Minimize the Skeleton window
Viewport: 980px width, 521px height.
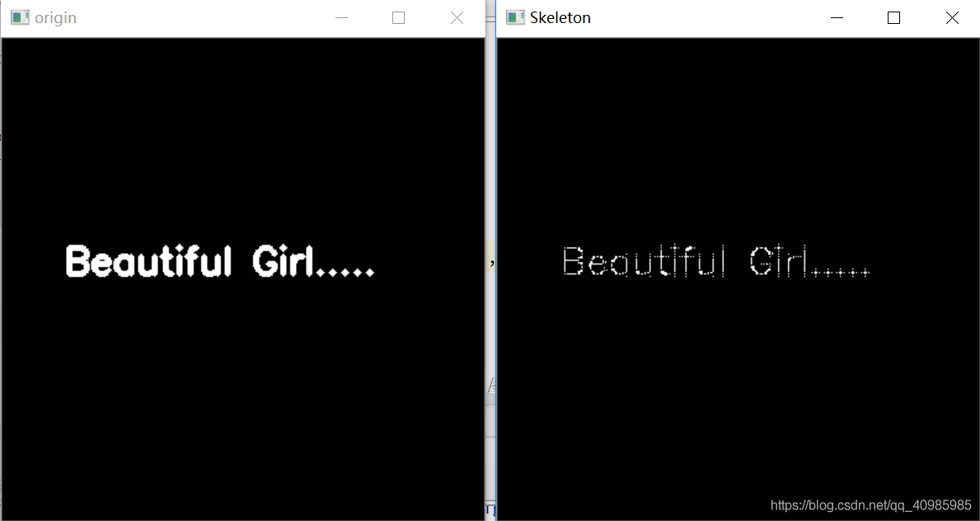pyautogui.click(x=837, y=17)
